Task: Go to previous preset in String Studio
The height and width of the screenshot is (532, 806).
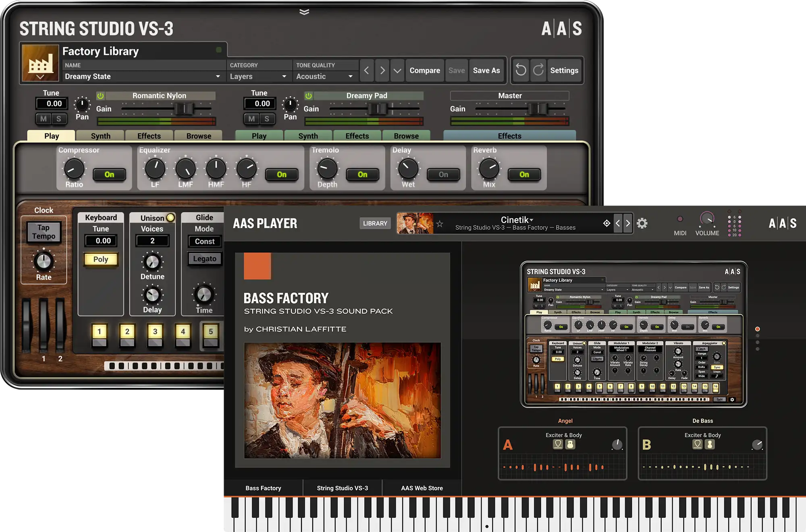Action: (x=366, y=71)
